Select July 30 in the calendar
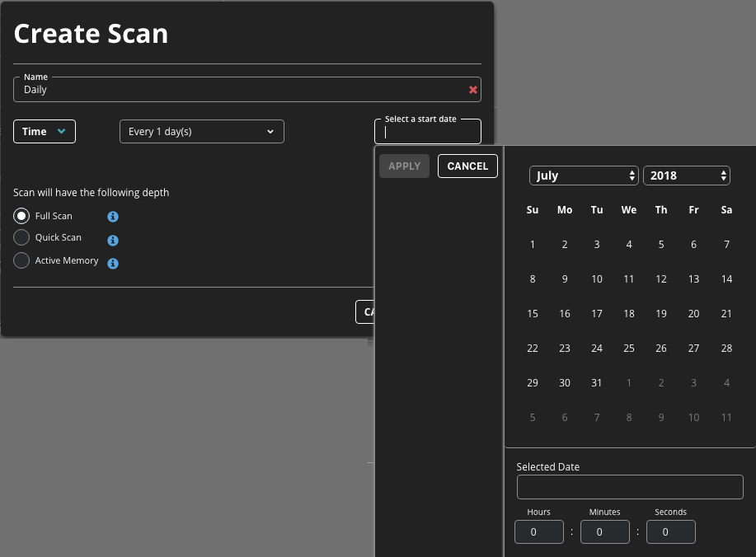 [565, 383]
